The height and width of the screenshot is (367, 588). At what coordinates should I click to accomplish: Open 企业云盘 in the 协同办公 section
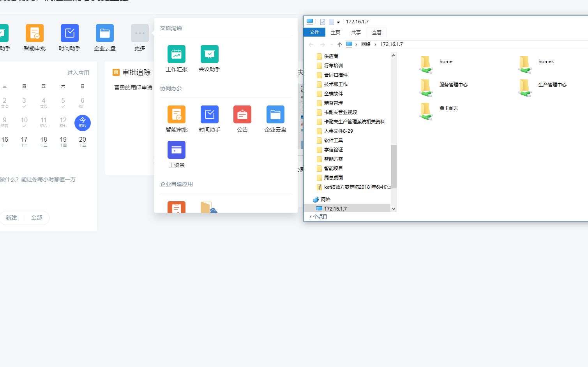pos(275,119)
